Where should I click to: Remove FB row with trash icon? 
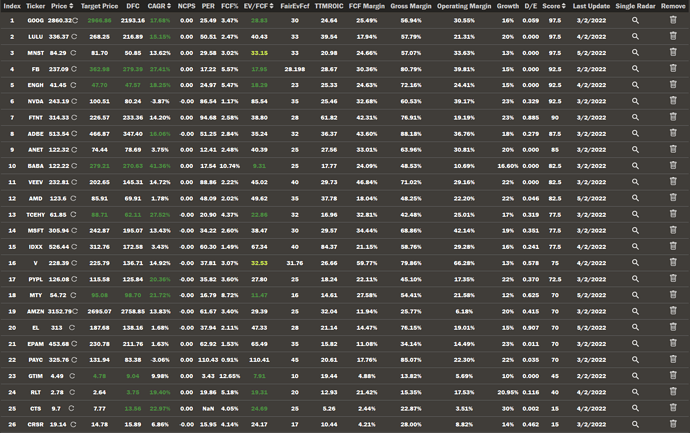[x=673, y=68]
